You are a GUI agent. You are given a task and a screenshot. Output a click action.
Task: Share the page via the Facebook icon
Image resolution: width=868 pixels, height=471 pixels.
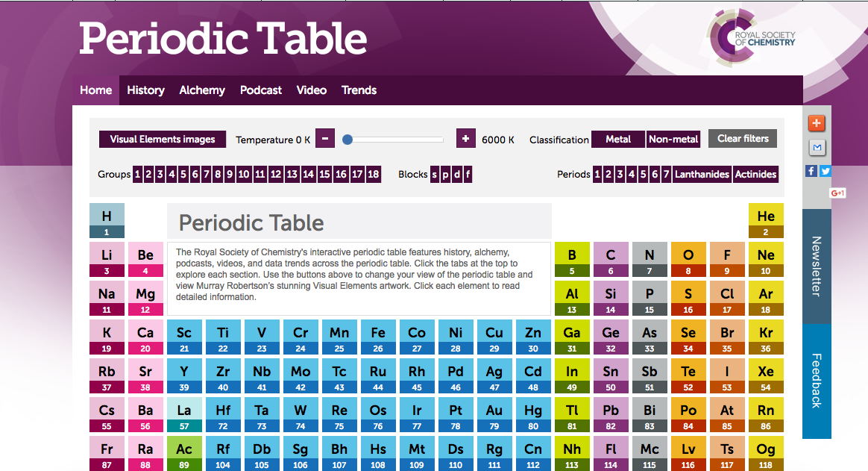(x=811, y=170)
